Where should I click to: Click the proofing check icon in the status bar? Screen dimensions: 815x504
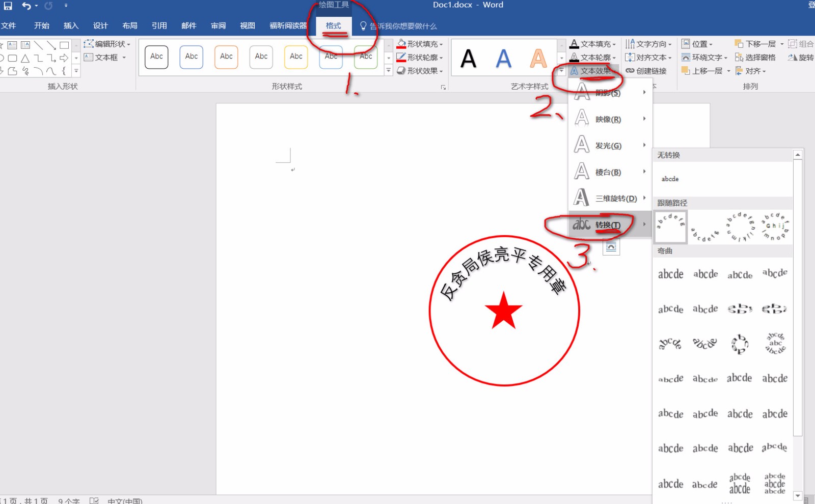pyautogui.click(x=94, y=500)
